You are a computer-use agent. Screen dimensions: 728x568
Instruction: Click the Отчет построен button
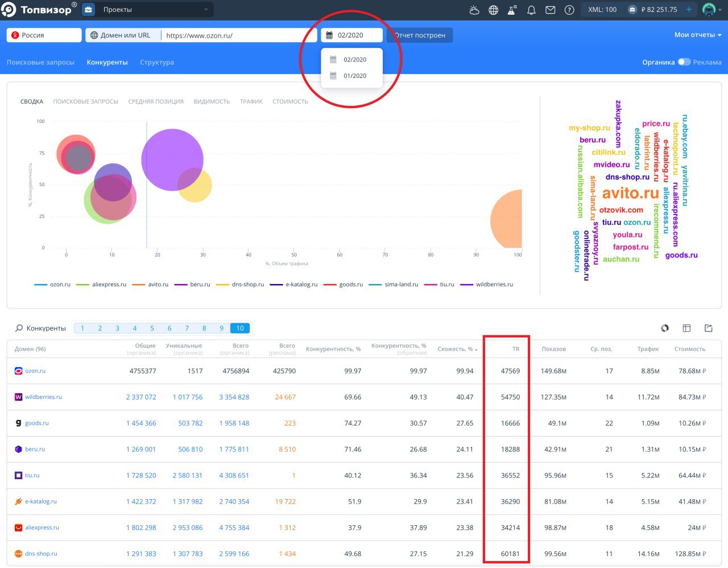(420, 35)
